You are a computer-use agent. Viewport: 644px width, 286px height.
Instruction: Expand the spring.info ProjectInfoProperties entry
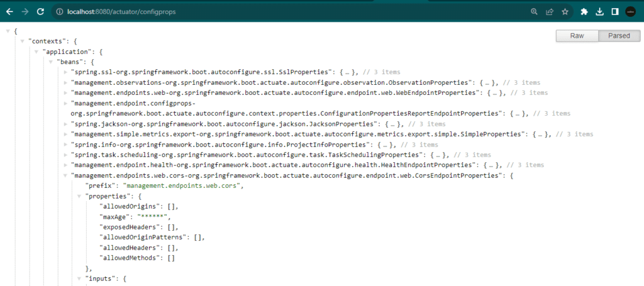point(65,145)
